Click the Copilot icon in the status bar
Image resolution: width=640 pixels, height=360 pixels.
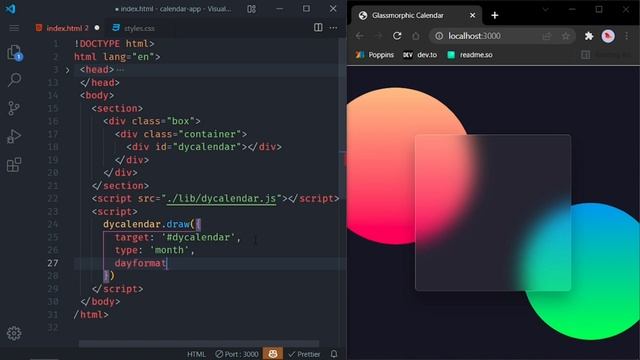pyautogui.click(x=273, y=353)
